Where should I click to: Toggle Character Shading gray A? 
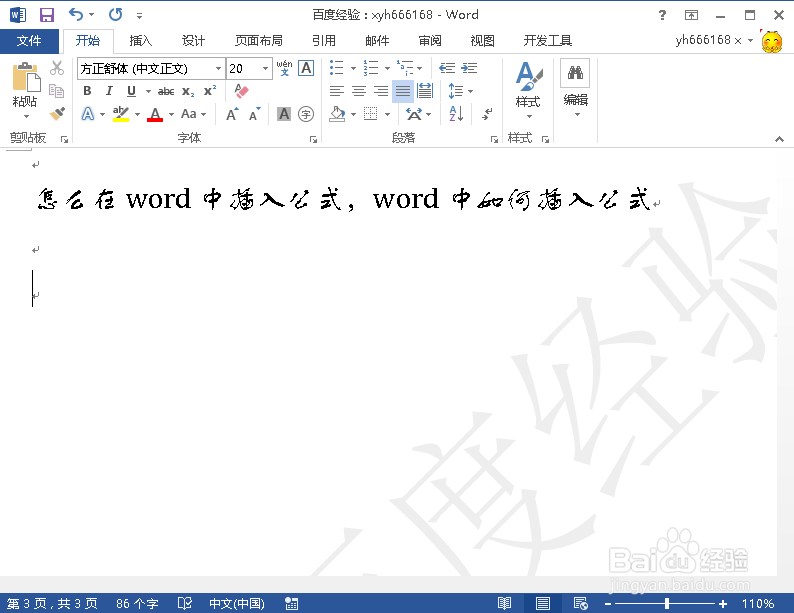[284, 114]
